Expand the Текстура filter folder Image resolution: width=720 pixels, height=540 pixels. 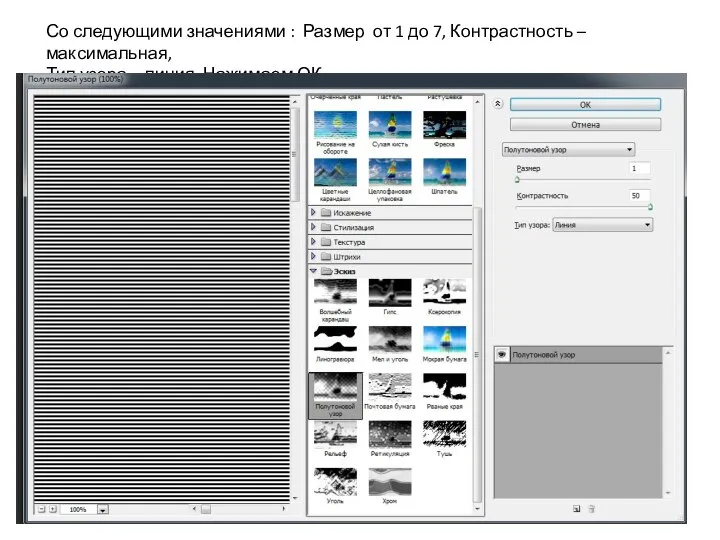[x=313, y=242]
